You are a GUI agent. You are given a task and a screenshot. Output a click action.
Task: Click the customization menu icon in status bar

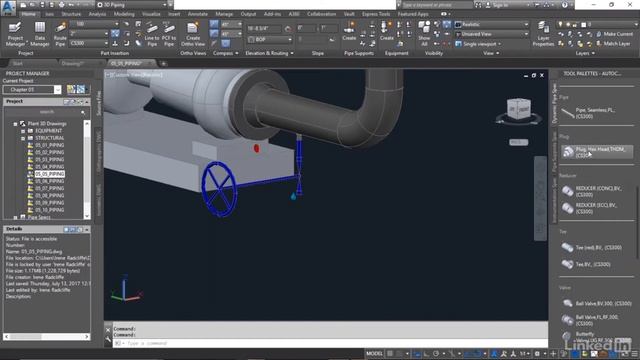(635, 354)
